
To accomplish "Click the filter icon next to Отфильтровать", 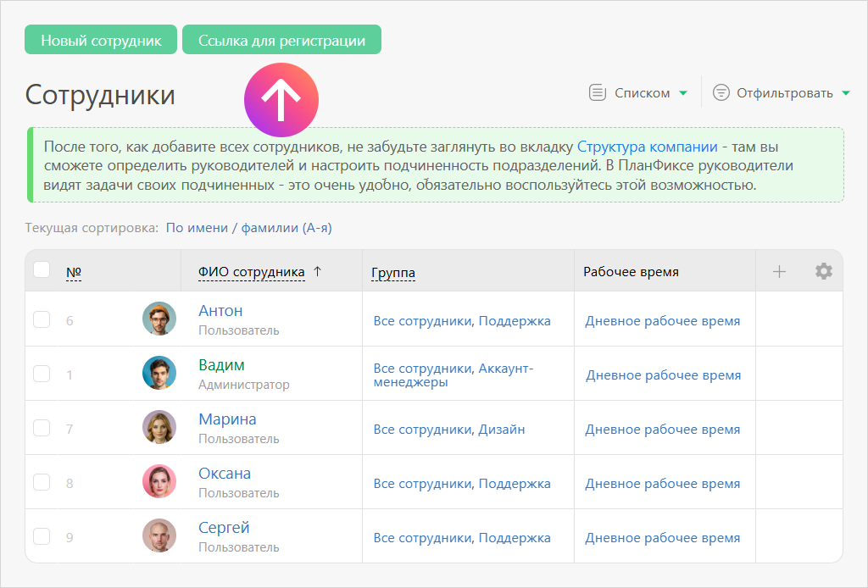I will (721, 92).
